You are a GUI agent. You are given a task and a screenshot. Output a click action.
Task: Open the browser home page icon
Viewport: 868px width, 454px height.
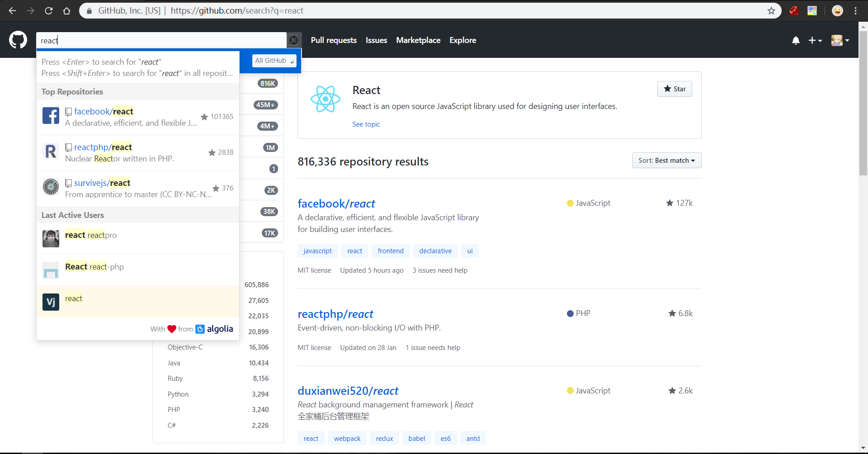[66, 11]
